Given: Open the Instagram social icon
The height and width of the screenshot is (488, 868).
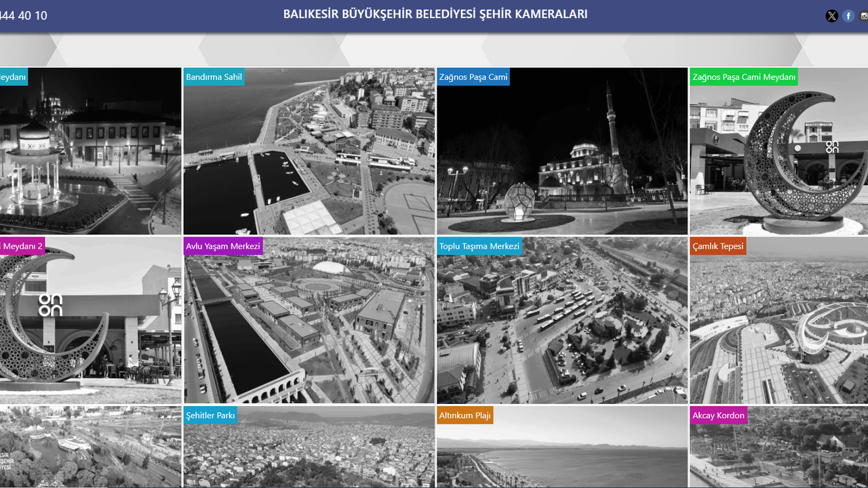Looking at the screenshot, I should 864,16.
